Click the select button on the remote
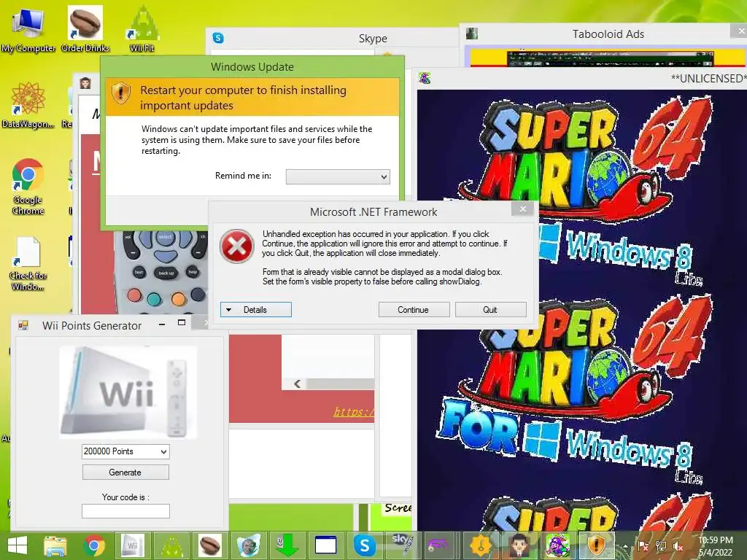The image size is (747, 560). pyautogui.click(x=166, y=237)
